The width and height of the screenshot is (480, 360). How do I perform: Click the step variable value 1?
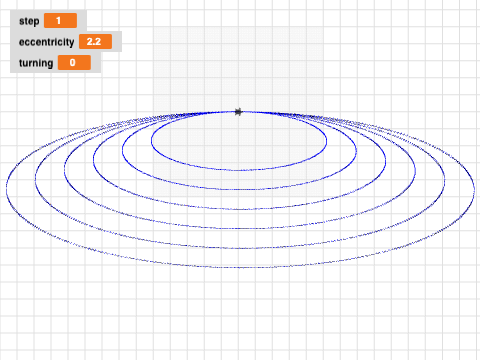pyautogui.click(x=60, y=21)
